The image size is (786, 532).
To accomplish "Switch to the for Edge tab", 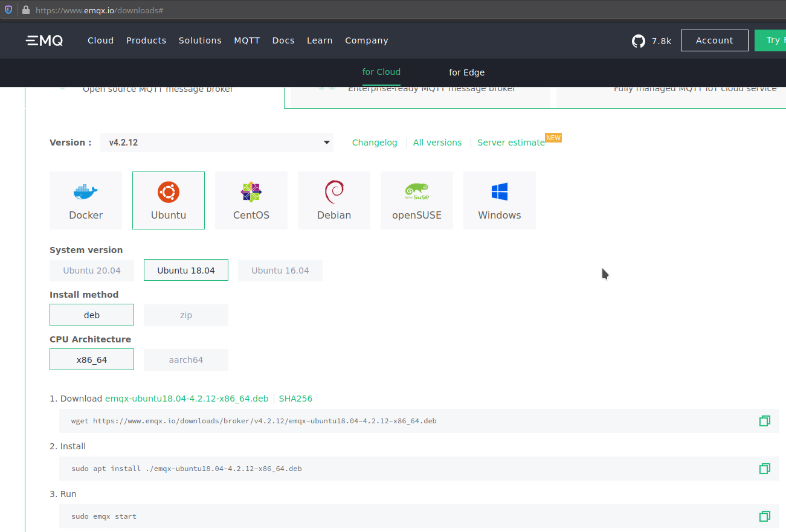I will [x=466, y=72].
